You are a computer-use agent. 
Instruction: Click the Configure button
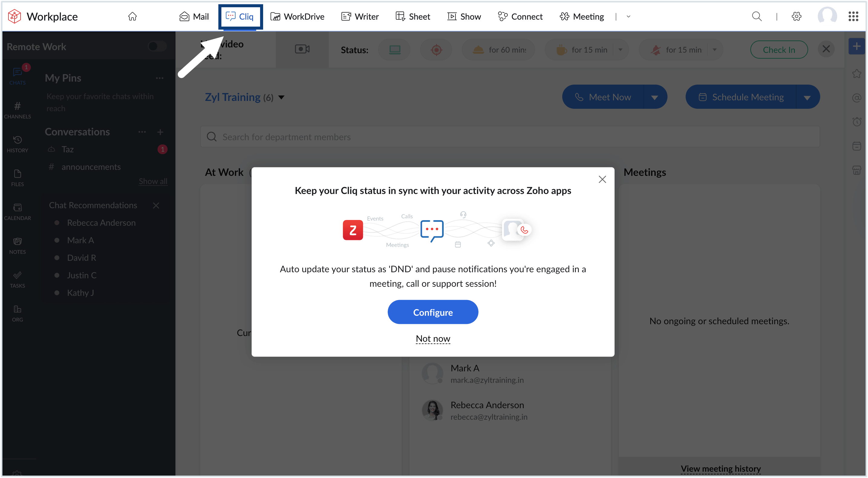(x=433, y=312)
